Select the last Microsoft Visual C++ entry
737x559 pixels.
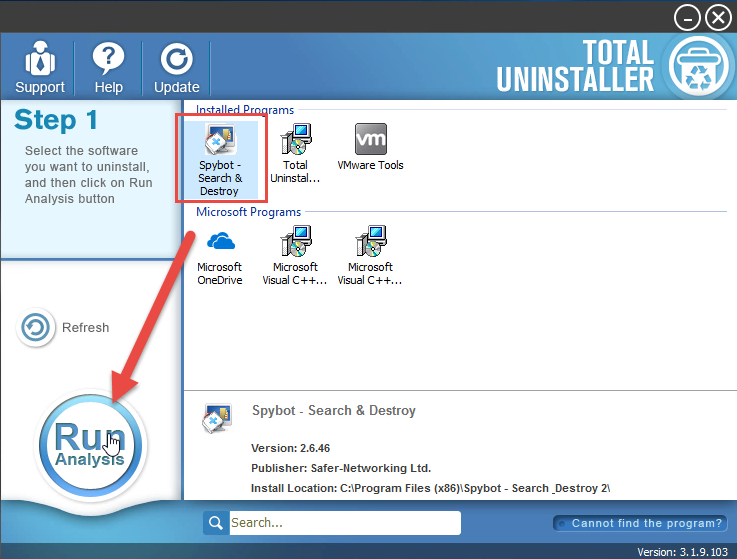pos(370,256)
